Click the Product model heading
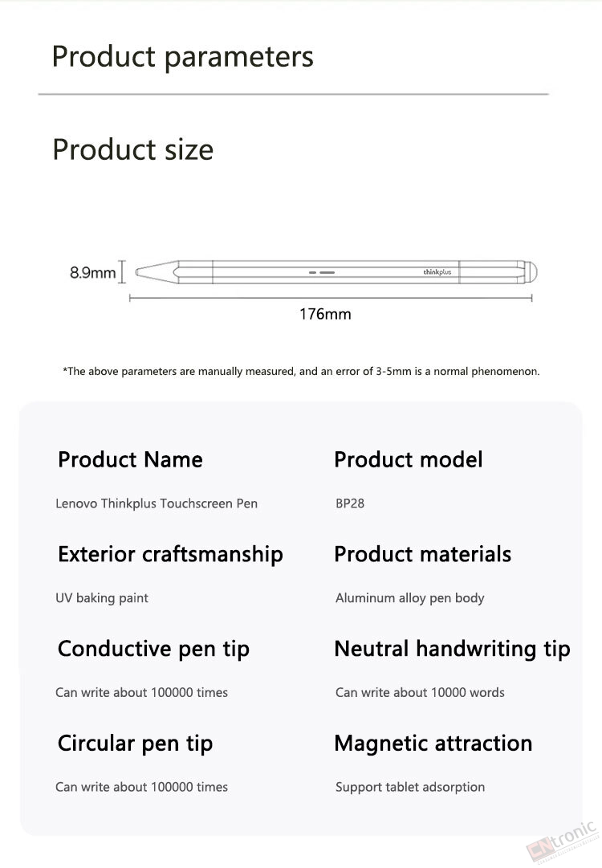This screenshot has width=602, height=868. pyautogui.click(x=409, y=459)
